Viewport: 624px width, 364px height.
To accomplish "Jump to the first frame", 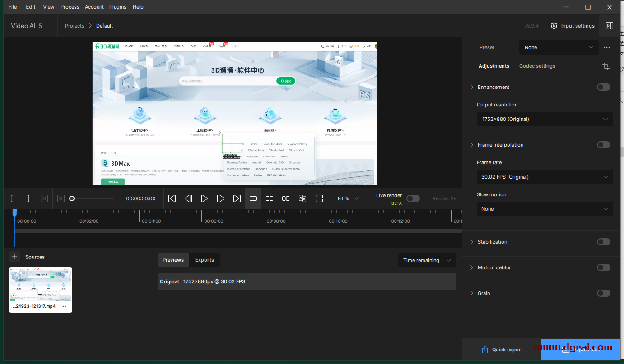I will pyautogui.click(x=172, y=198).
